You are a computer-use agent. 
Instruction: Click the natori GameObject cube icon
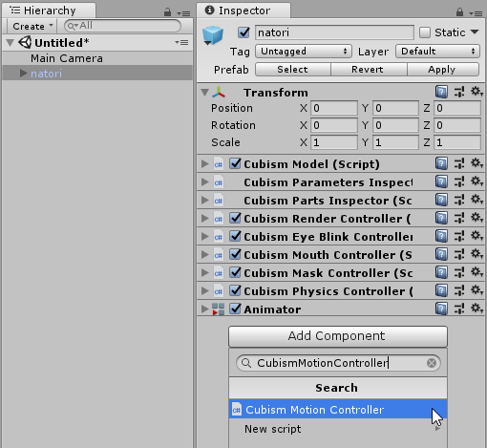pyautogui.click(x=213, y=35)
